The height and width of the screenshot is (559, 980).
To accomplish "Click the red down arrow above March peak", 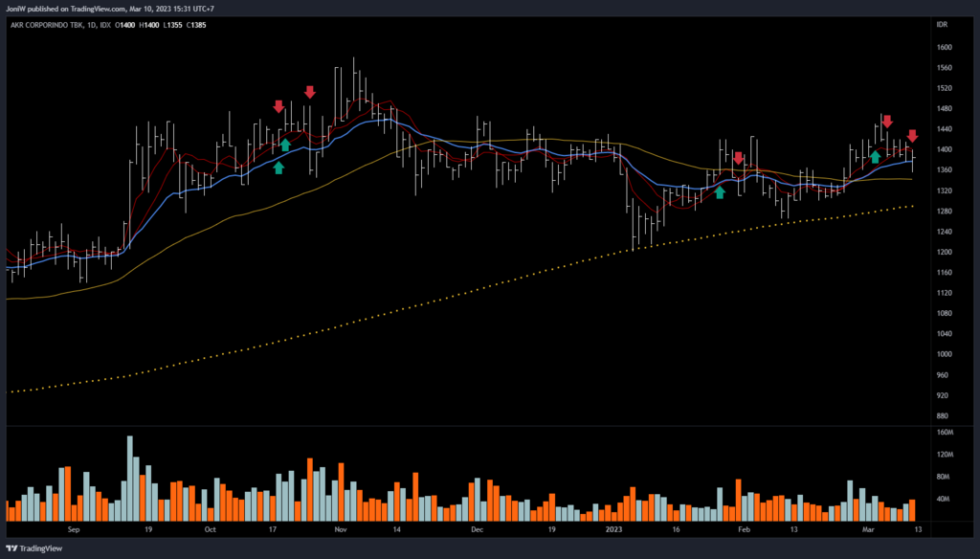I will coord(887,122).
